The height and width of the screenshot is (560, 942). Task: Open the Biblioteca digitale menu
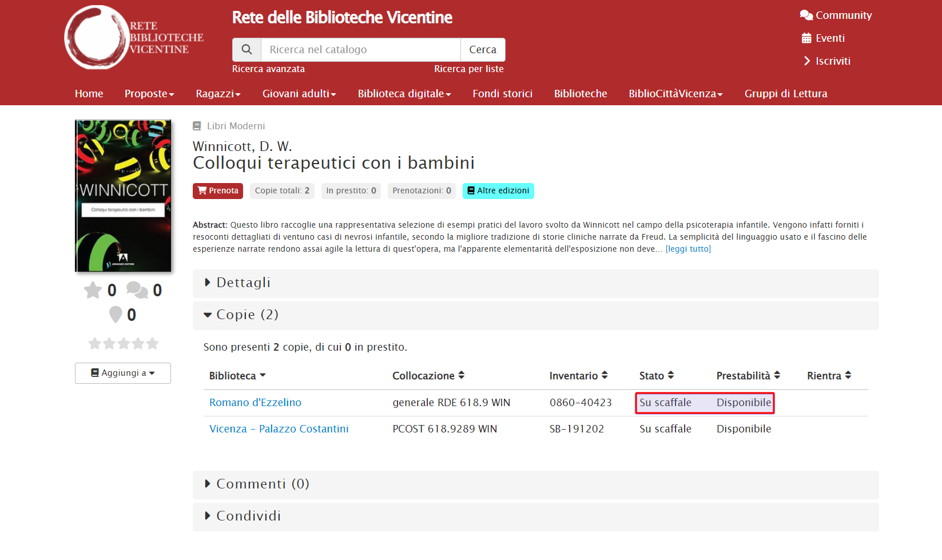(404, 94)
